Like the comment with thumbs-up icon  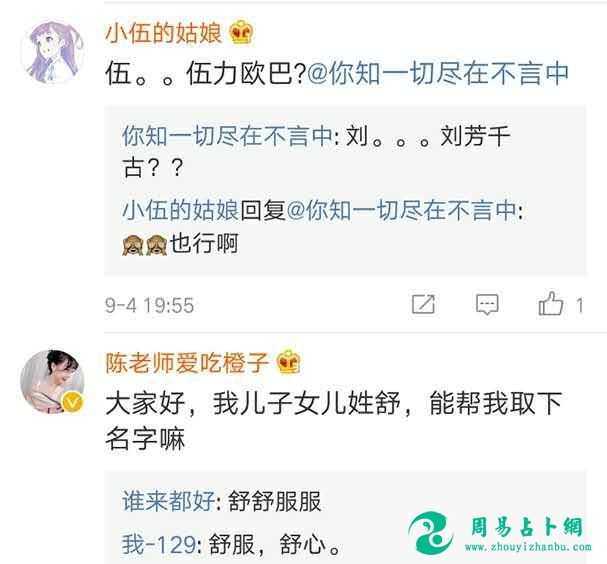click(x=550, y=303)
